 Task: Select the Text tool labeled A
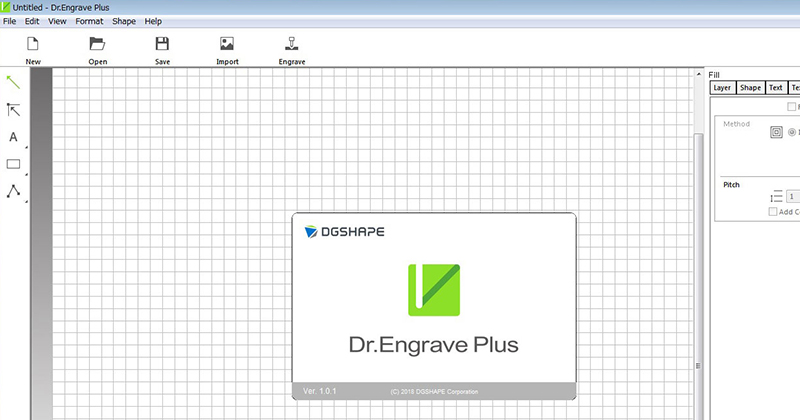pyautogui.click(x=14, y=137)
